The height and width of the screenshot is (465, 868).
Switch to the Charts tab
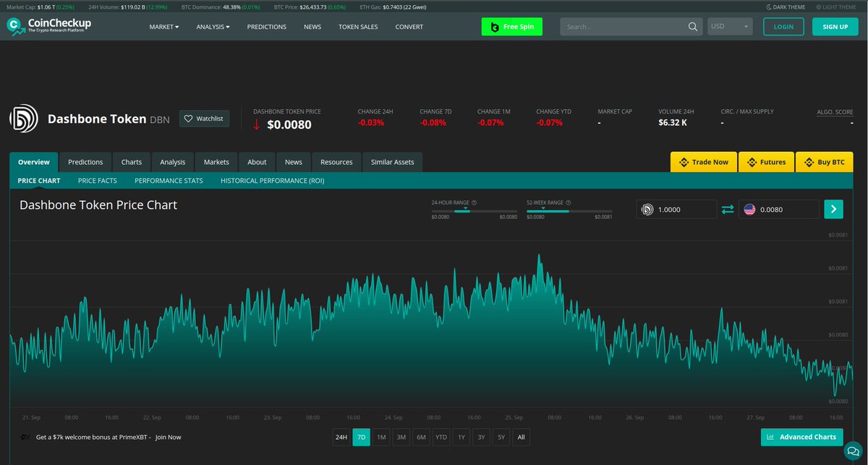tap(132, 162)
